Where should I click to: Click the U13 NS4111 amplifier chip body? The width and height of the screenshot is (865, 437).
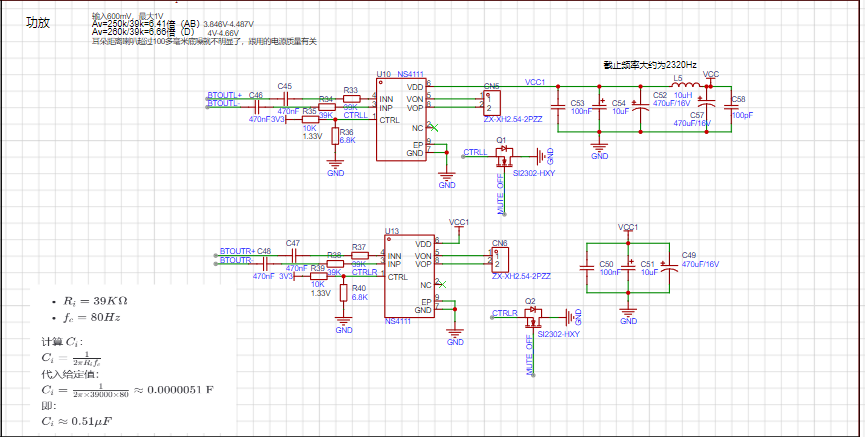[x=409, y=276]
